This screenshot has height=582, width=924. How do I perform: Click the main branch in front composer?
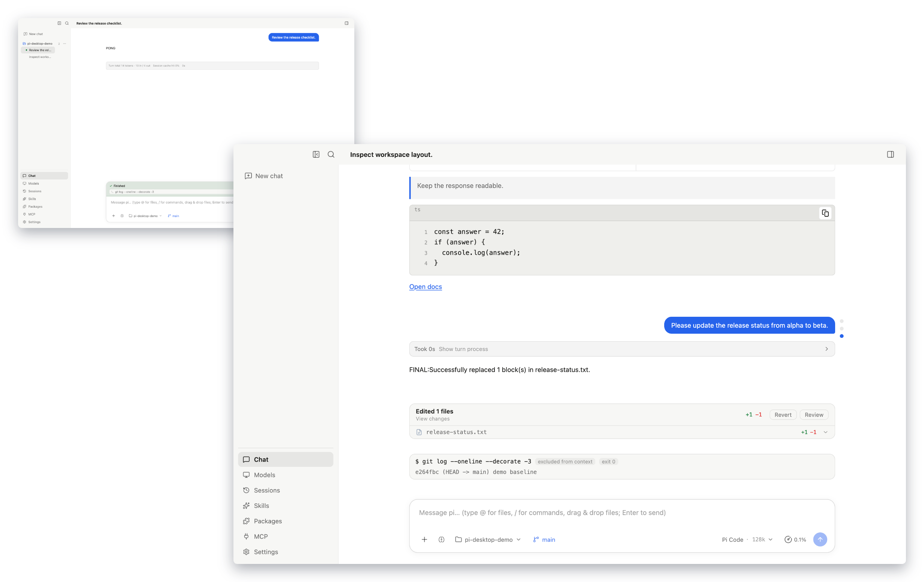click(x=544, y=539)
